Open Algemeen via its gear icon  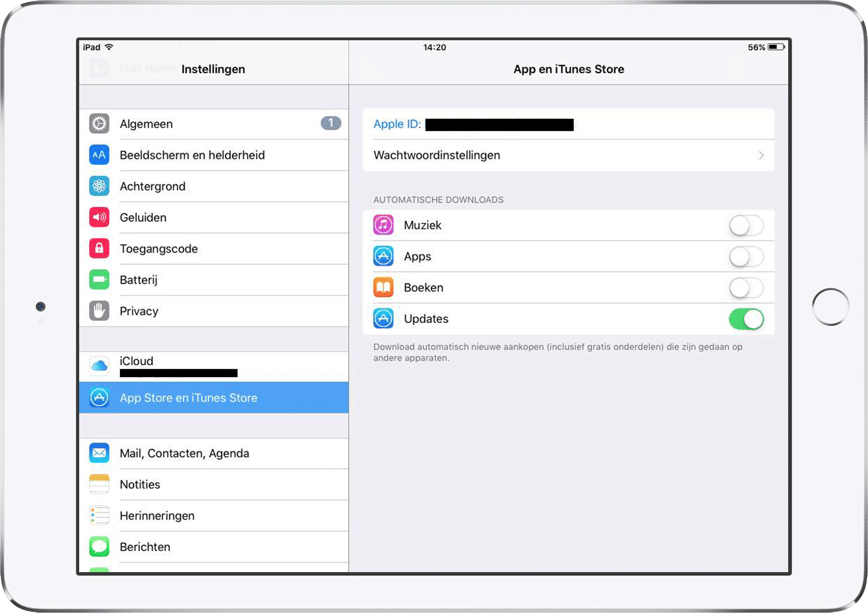pos(99,124)
